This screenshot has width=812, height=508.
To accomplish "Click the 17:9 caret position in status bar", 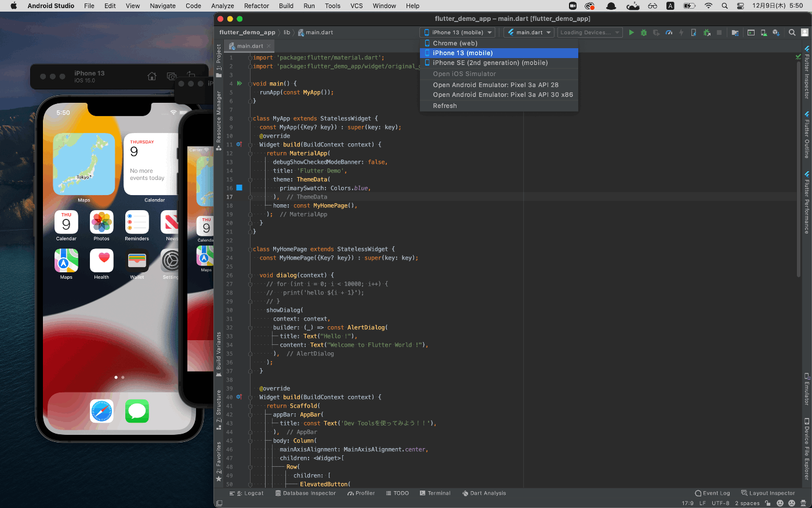I will 687,503.
